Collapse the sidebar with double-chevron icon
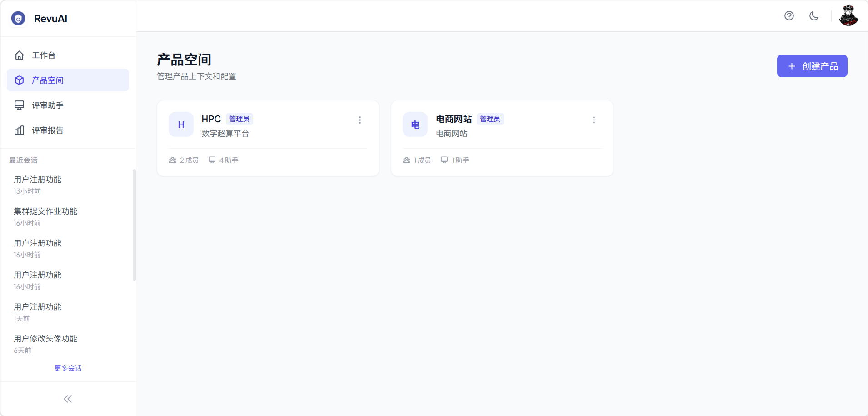 click(x=68, y=399)
